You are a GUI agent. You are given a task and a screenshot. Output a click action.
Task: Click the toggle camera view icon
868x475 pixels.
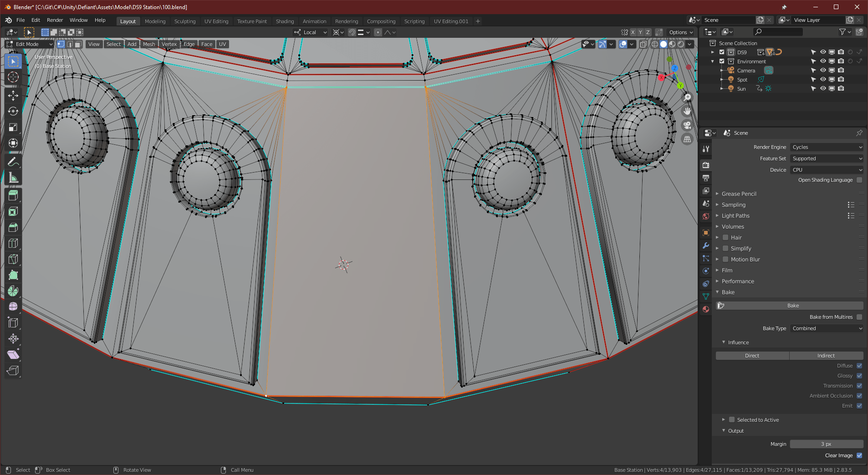[x=687, y=125]
